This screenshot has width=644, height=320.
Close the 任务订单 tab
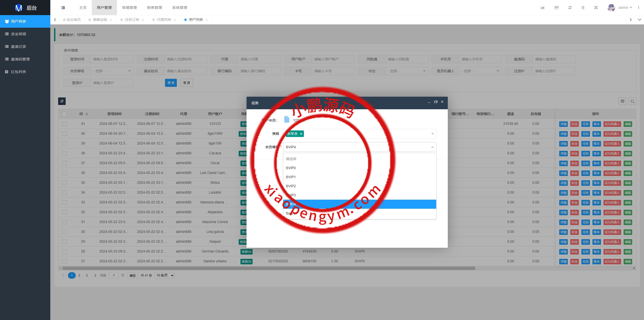[143, 20]
